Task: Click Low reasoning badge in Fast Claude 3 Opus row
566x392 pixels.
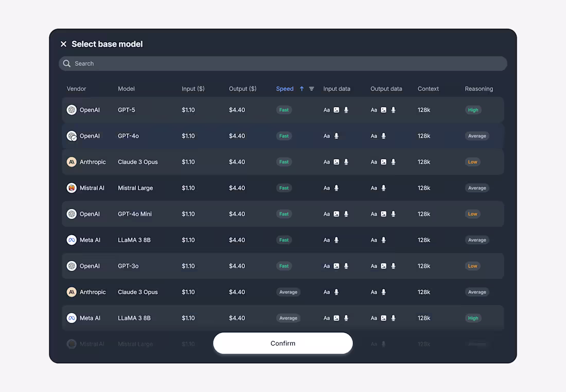Action: click(x=472, y=162)
